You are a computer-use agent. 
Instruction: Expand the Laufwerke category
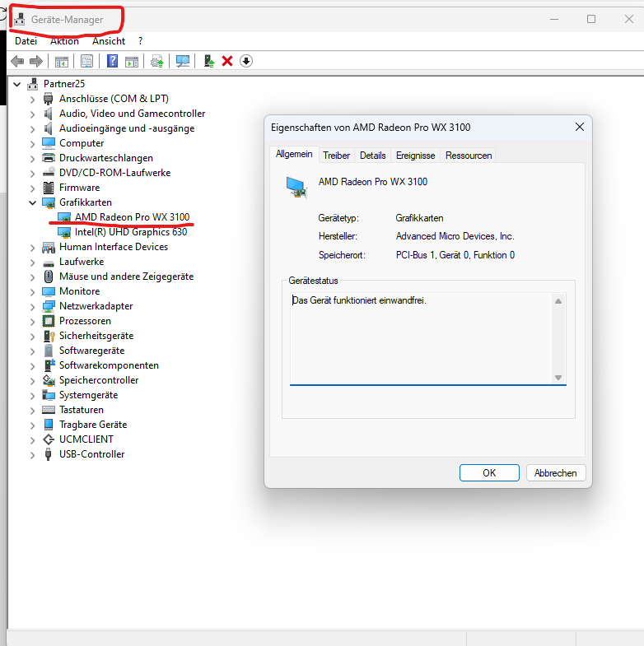pyautogui.click(x=33, y=262)
